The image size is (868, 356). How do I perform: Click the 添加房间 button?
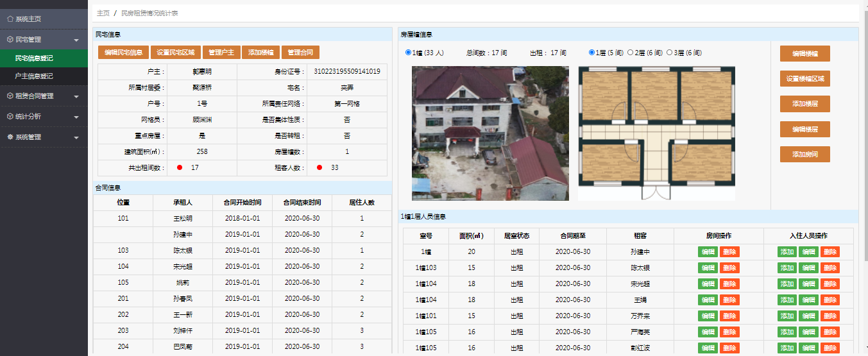tap(804, 155)
